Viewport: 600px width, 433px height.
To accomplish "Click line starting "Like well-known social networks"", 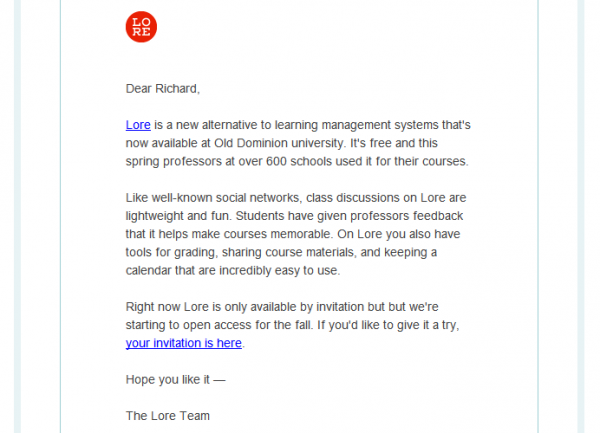I will pos(296,198).
